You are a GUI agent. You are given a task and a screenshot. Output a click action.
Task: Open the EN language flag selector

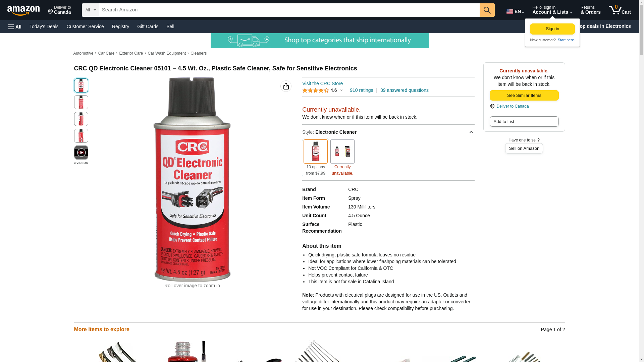coord(515,11)
